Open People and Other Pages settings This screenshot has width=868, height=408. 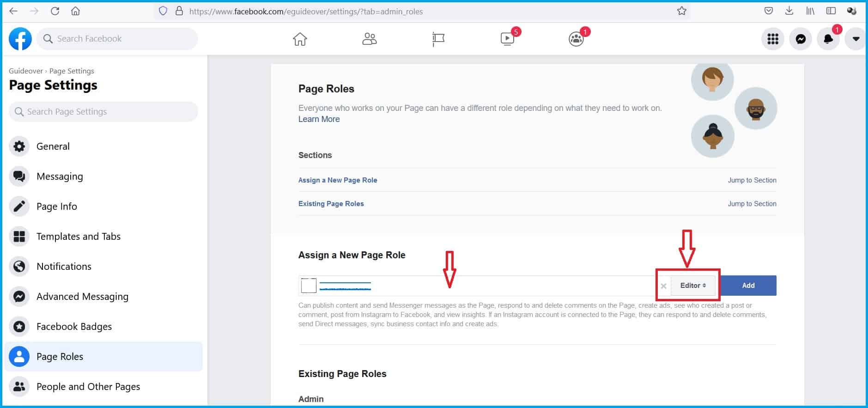pyautogui.click(x=103, y=387)
